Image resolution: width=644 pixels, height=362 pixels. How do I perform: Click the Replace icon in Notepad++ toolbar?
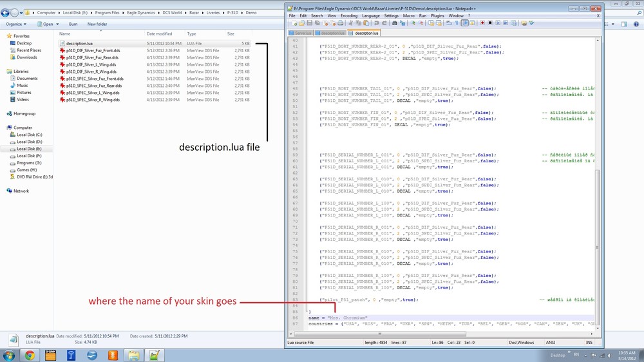tap(402, 23)
